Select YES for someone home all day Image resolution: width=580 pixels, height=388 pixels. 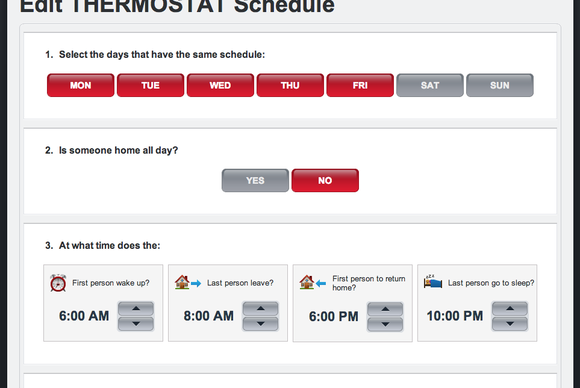pos(255,180)
